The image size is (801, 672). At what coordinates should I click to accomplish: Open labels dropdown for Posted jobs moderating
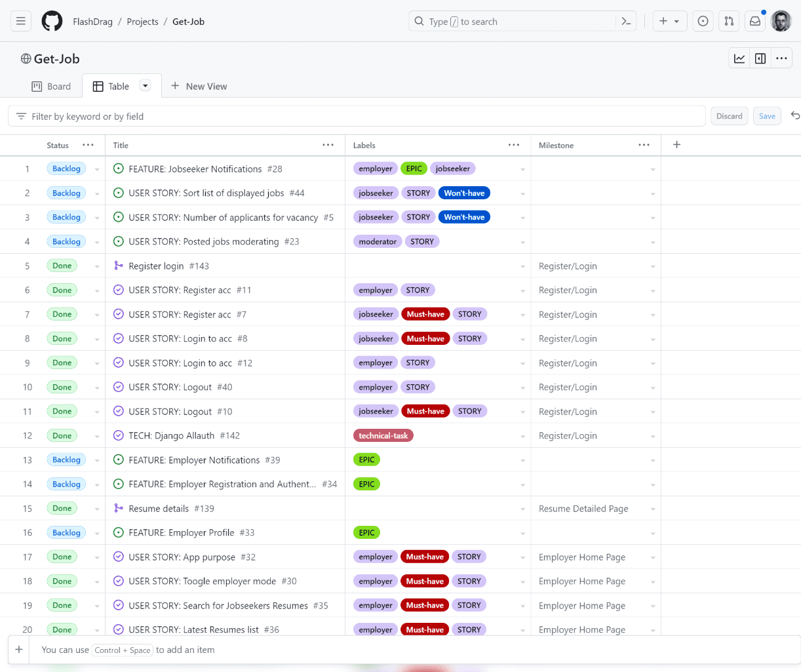pyautogui.click(x=522, y=242)
